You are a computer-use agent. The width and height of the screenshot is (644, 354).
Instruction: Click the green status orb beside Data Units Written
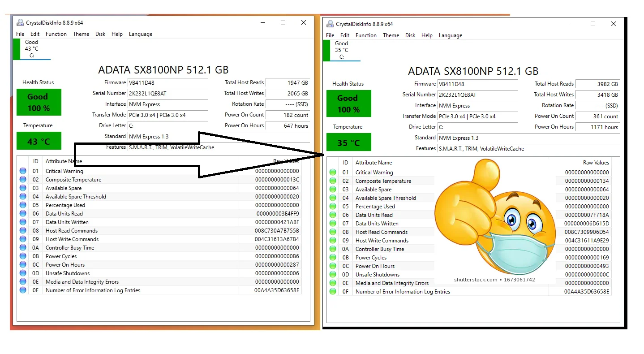tap(333, 224)
